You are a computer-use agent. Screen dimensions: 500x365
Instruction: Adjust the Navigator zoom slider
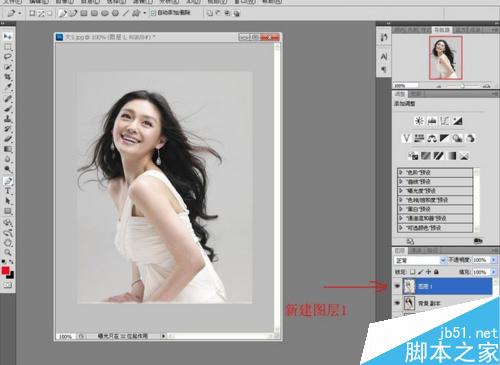tap(462, 86)
